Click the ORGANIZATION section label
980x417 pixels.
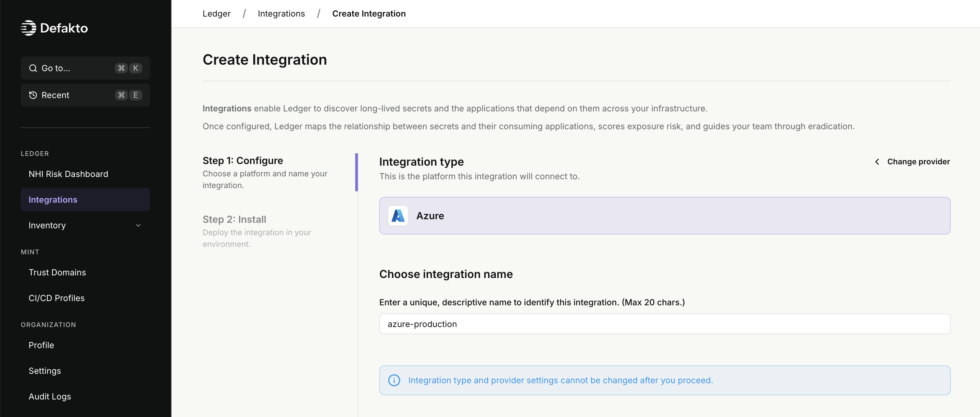[x=48, y=325]
